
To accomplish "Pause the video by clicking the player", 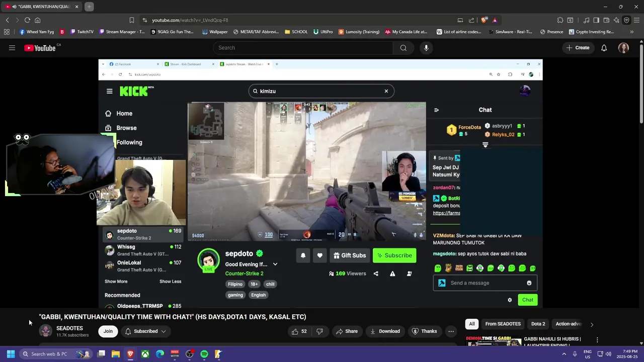I will pos(320,184).
